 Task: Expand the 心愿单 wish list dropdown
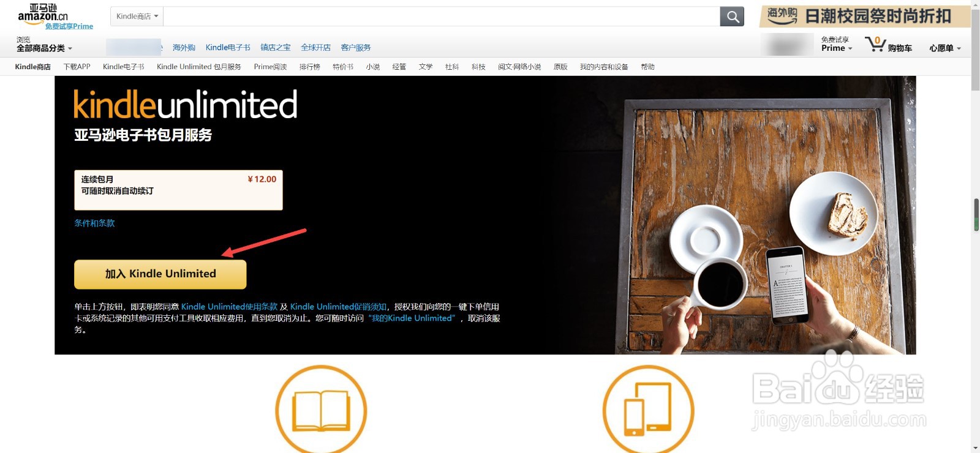click(945, 48)
